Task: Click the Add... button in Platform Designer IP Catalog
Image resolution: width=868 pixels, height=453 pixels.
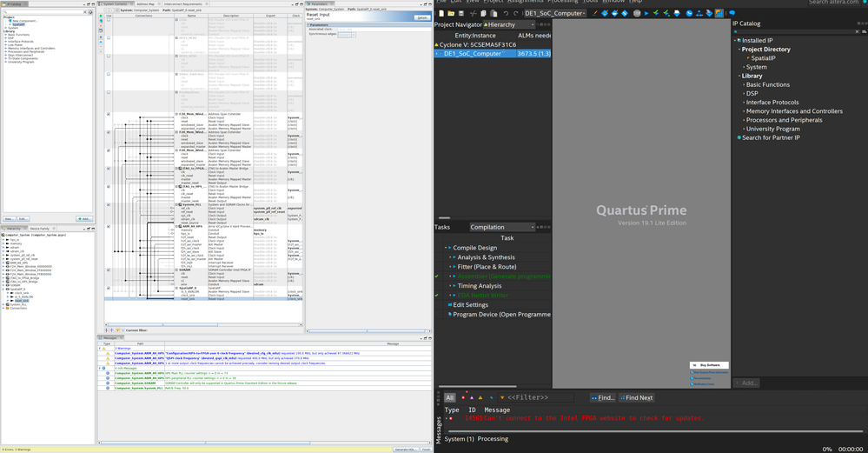Action: tap(83, 219)
